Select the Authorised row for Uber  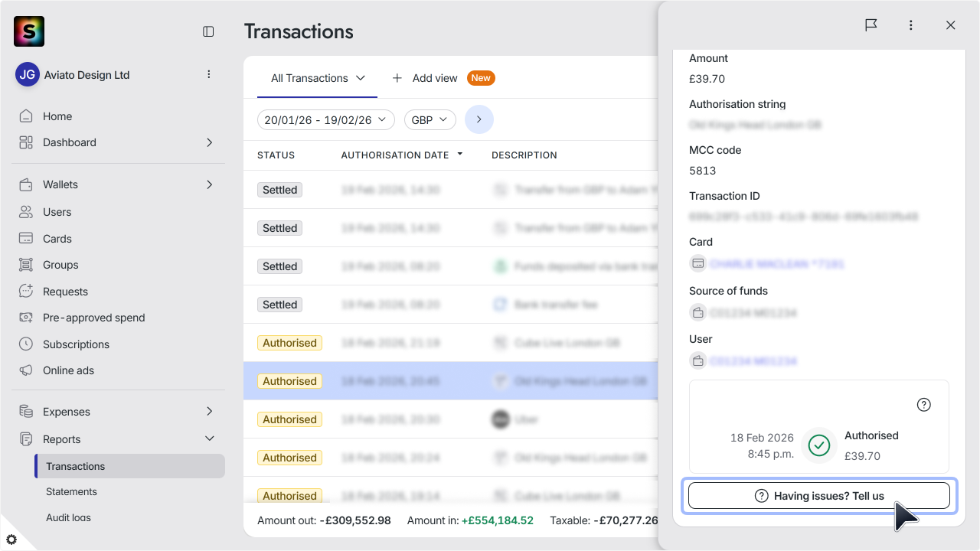451,419
